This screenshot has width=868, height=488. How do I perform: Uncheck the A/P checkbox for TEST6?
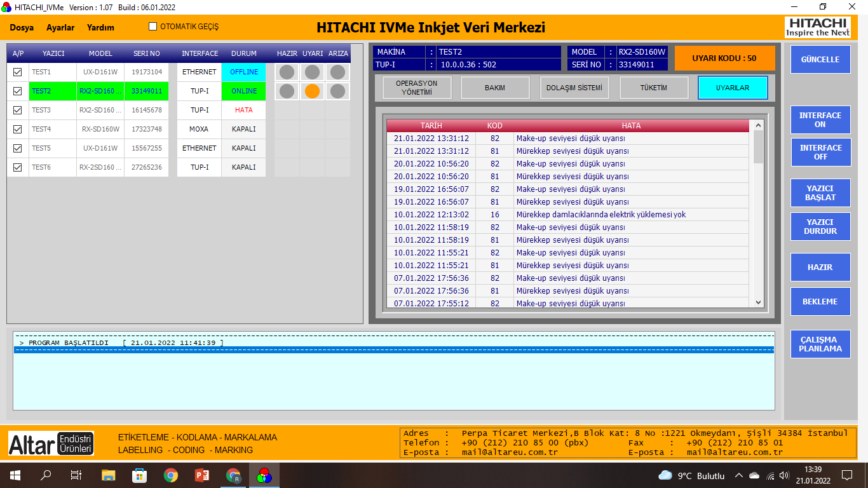(x=18, y=167)
